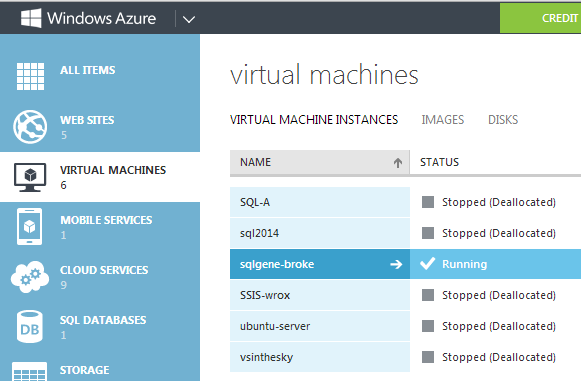Select the ubuntu-server virtual machine
This screenshot has width=581, height=381.
pos(320,326)
